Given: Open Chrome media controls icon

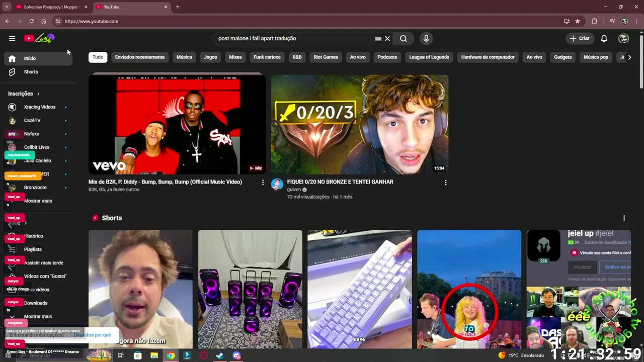Looking at the screenshot, I should click(x=612, y=21).
